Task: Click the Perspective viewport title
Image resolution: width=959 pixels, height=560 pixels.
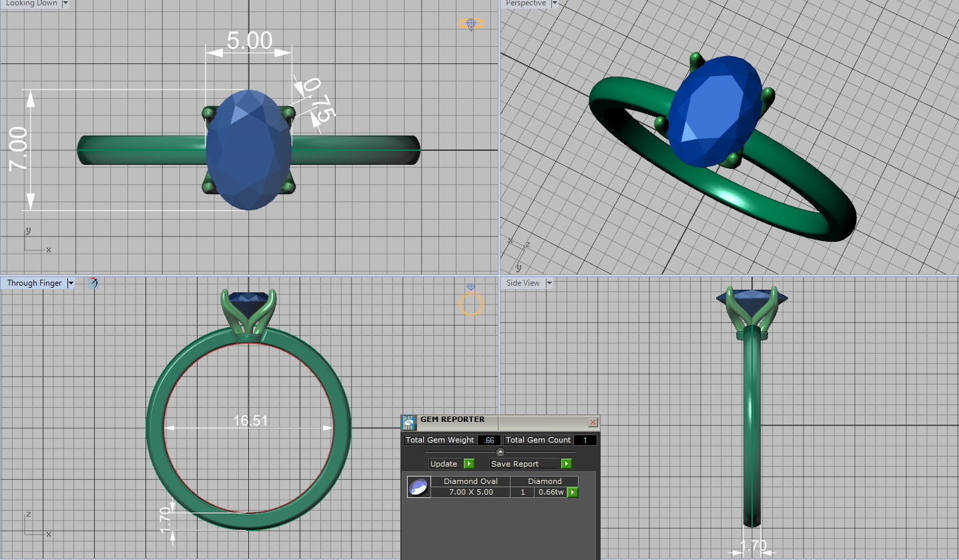Action: tap(526, 3)
